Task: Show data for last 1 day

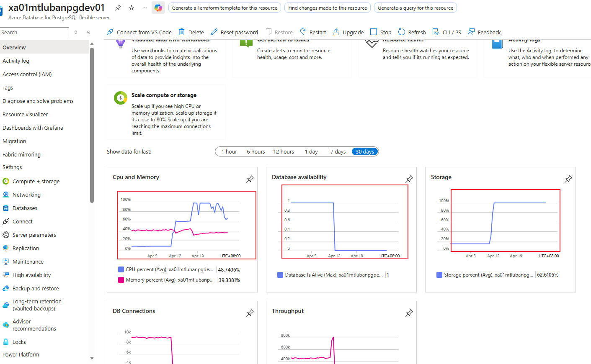Action: [311, 151]
